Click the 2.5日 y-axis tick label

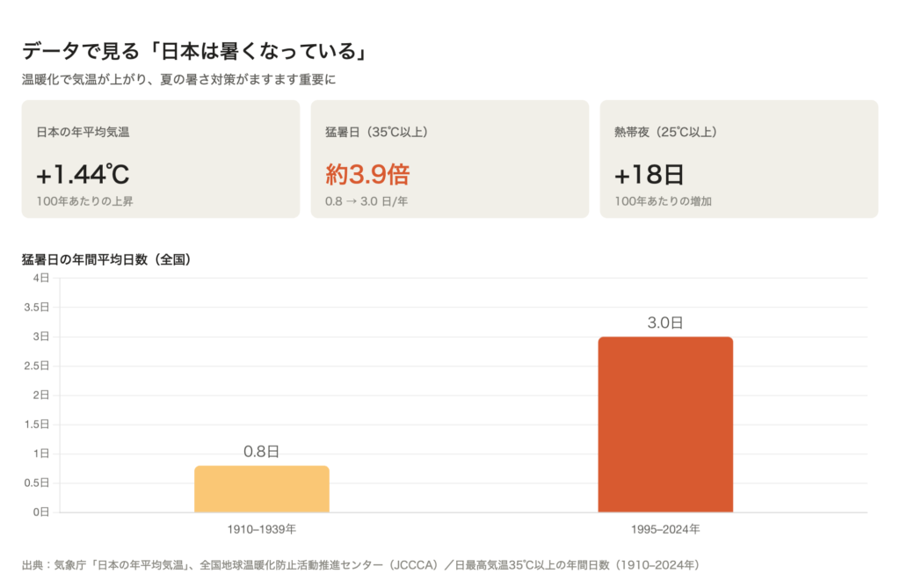37,366
